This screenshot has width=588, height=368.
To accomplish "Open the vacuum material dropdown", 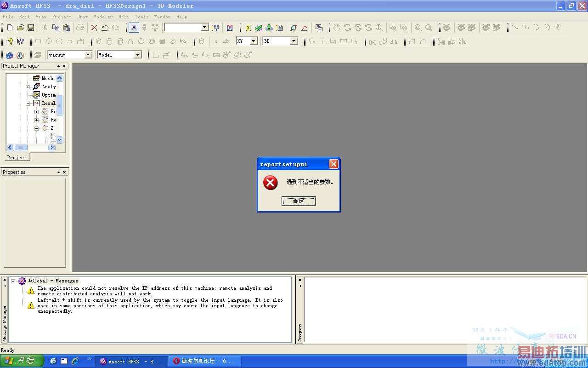I will click(x=88, y=55).
